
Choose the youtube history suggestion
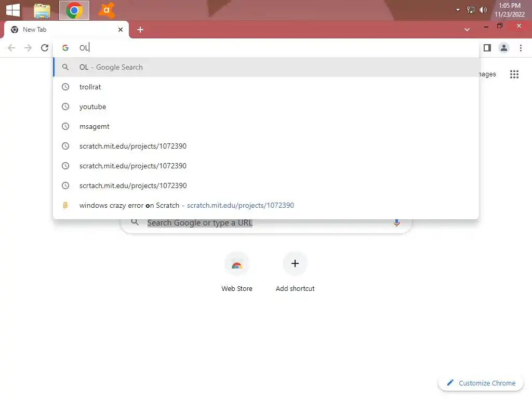(266, 107)
